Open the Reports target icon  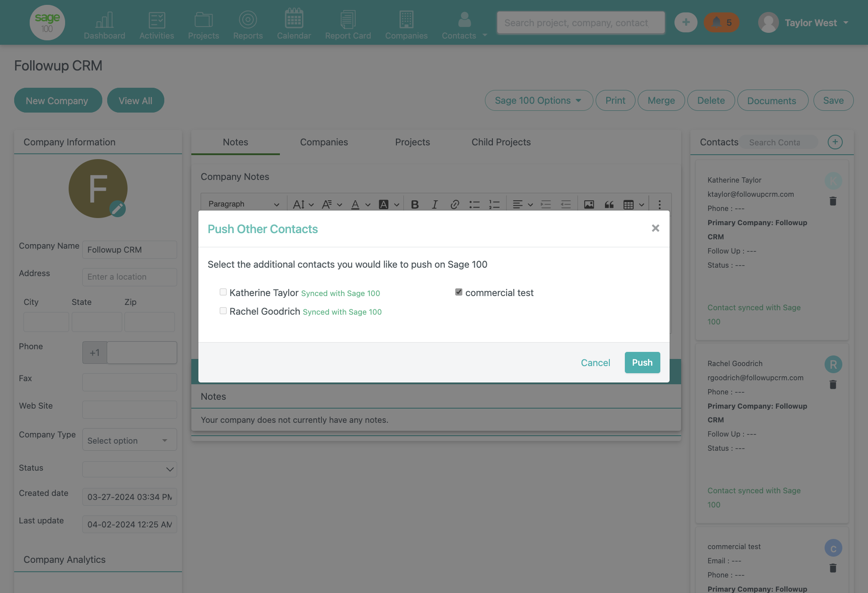pyautogui.click(x=248, y=20)
